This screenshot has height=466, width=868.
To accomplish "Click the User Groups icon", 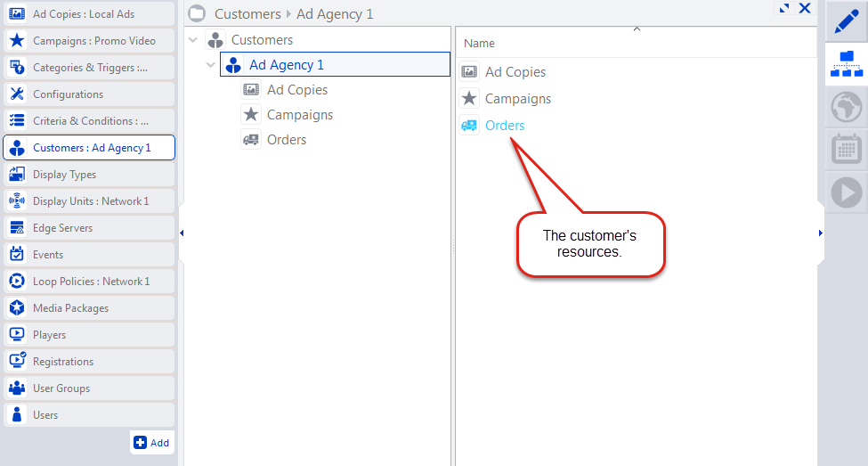I will coord(17,388).
